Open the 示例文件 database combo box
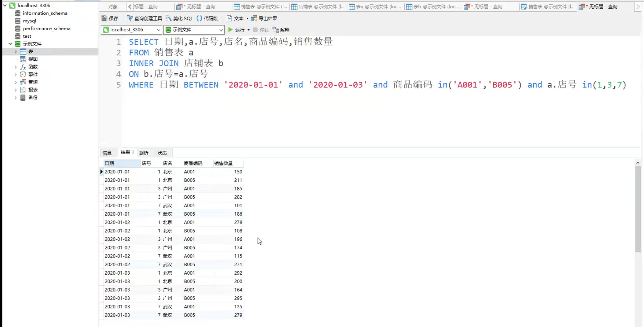The height and width of the screenshot is (327, 644). click(x=194, y=30)
